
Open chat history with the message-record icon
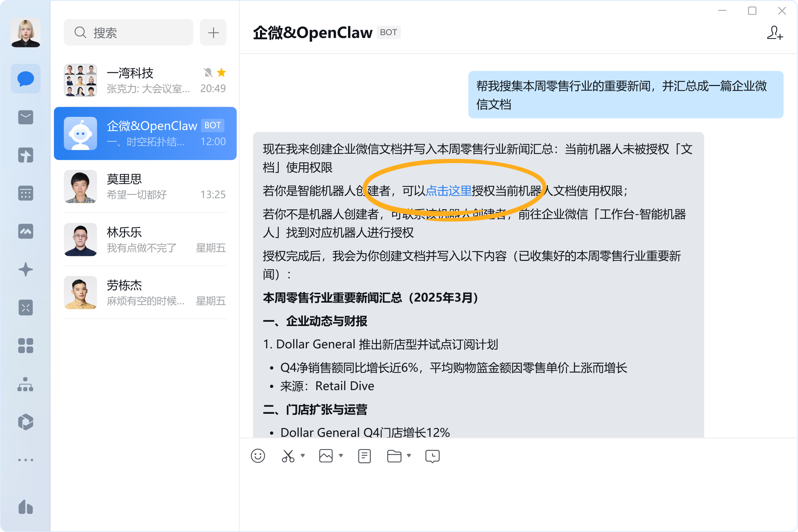click(x=432, y=456)
